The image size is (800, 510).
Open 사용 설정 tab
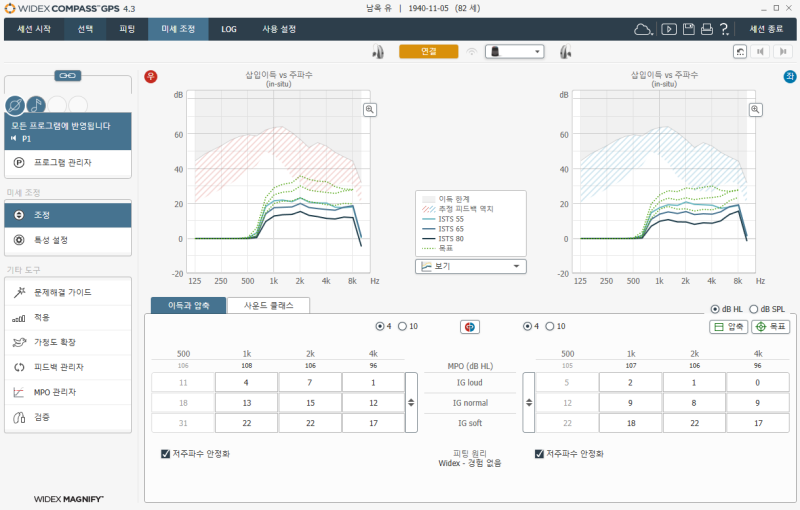(x=279, y=29)
